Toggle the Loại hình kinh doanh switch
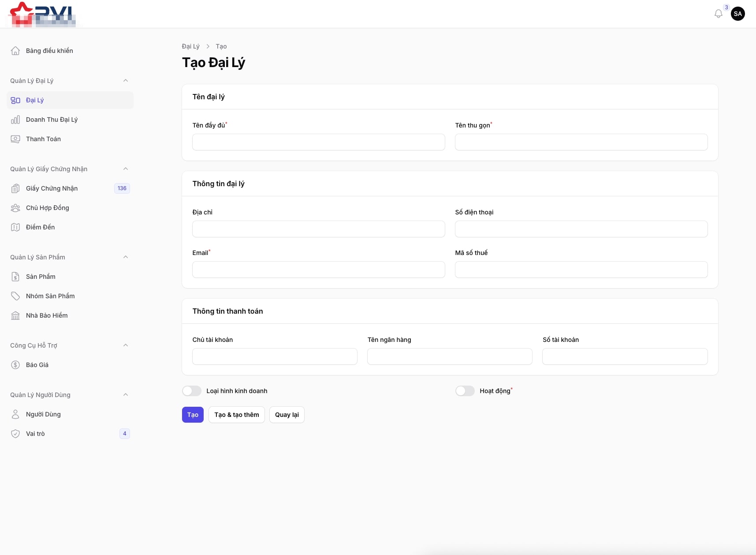This screenshot has height=555, width=756. tap(192, 391)
